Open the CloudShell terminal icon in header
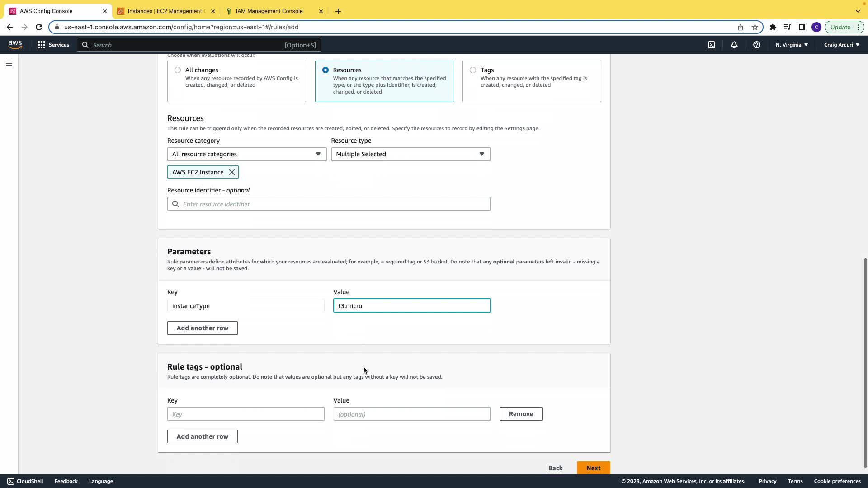The image size is (868, 488). (x=712, y=45)
